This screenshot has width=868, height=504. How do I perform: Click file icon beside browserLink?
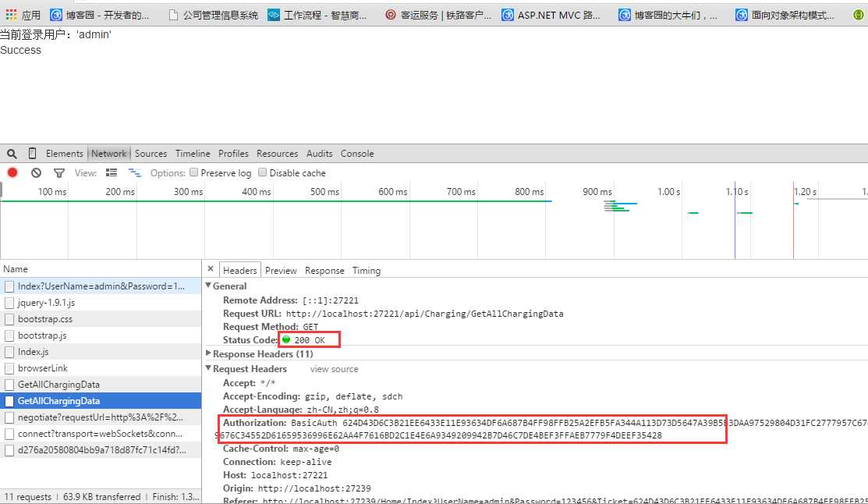[9, 368]
